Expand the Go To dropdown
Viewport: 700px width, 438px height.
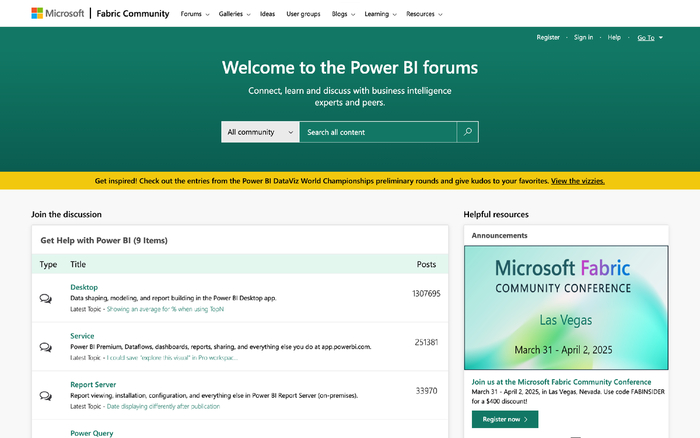click(650, 38)
